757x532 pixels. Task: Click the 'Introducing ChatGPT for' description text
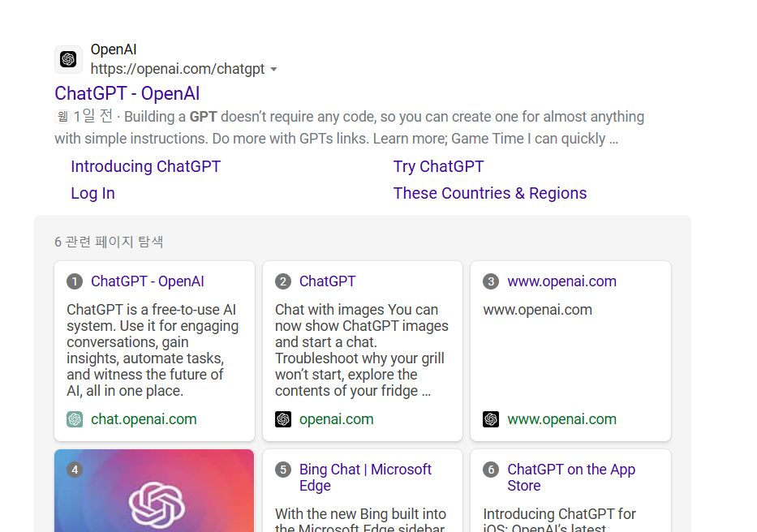coord(559,521)
